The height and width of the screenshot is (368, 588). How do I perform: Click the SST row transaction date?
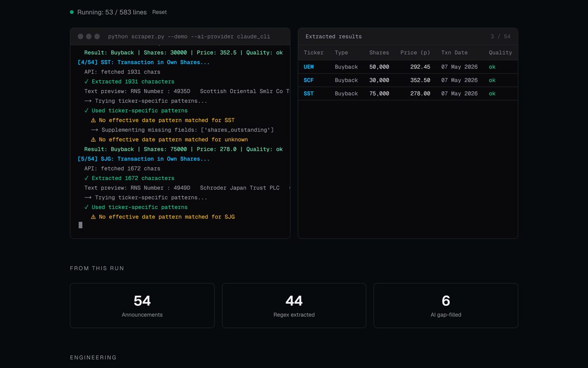pyautogui.click(x=459, y=93)
